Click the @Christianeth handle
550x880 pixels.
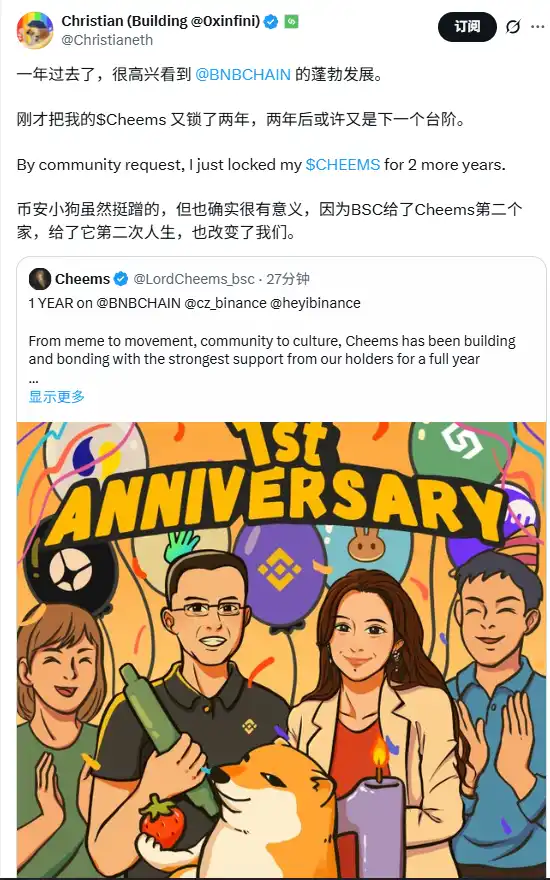(x=107, y=40)
